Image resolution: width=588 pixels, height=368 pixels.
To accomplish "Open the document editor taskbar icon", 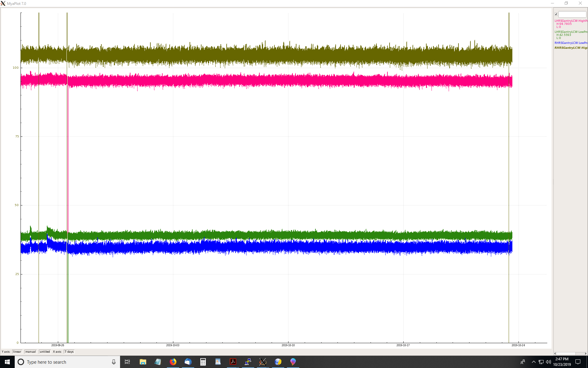I will [x=218, y=362].
